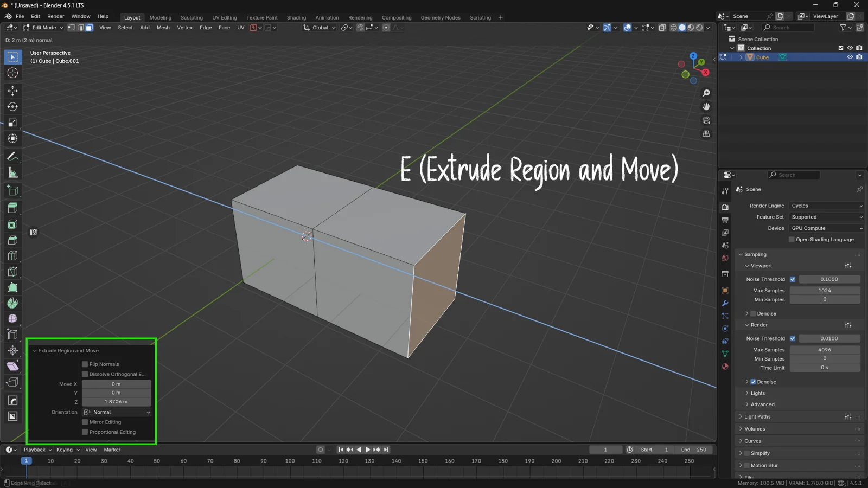Toggle camera view icon in viewport

[x=706, y=120]
